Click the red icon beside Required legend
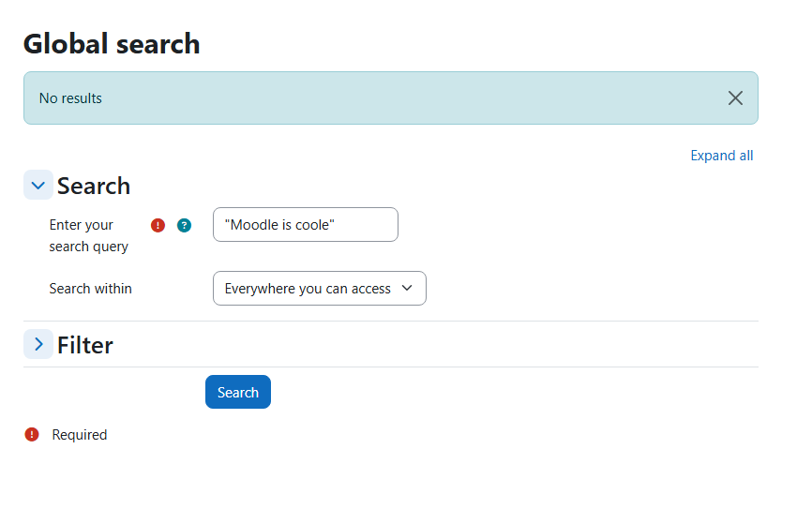 tap(32, 434)
